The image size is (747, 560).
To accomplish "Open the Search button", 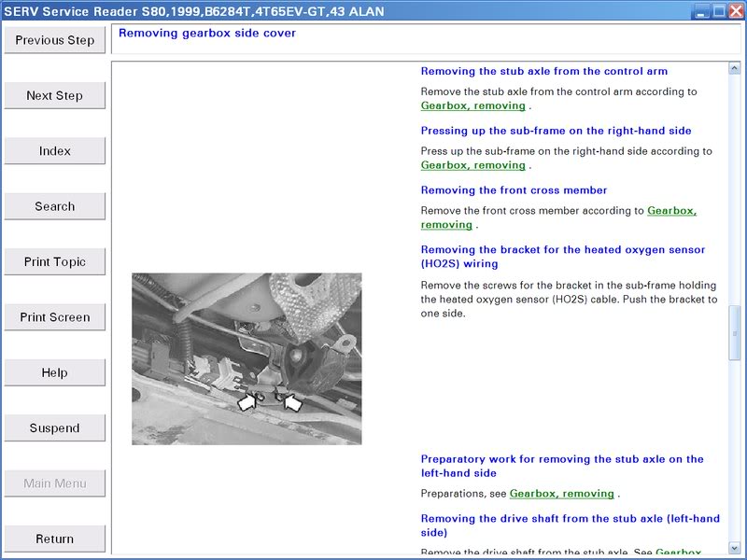I will (55, 206).
